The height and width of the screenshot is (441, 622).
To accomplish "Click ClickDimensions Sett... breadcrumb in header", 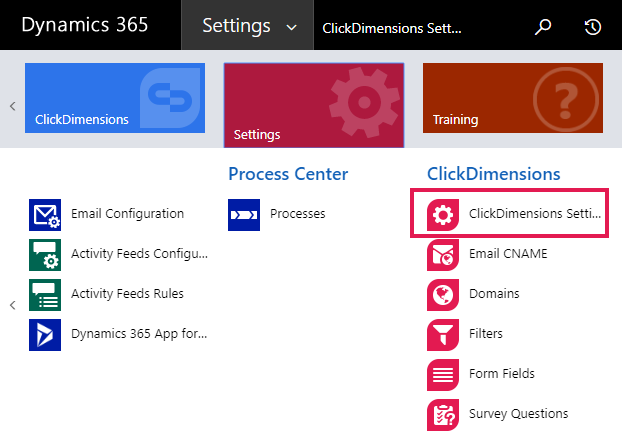I will (x=392, y=28).
